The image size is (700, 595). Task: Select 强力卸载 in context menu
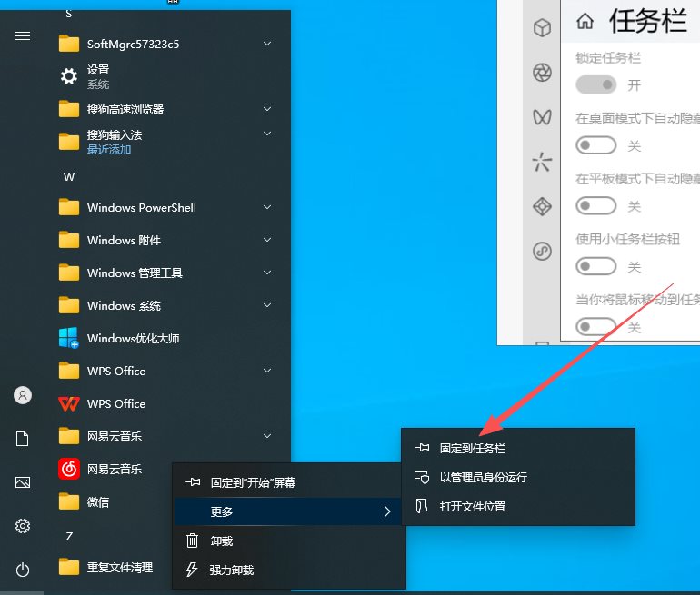(289, 570)
